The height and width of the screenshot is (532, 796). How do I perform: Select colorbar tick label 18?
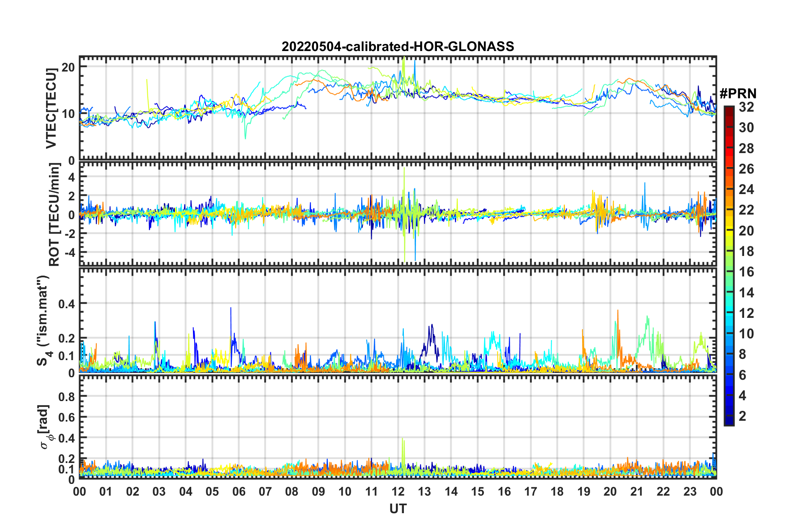[x=746, y=251]
